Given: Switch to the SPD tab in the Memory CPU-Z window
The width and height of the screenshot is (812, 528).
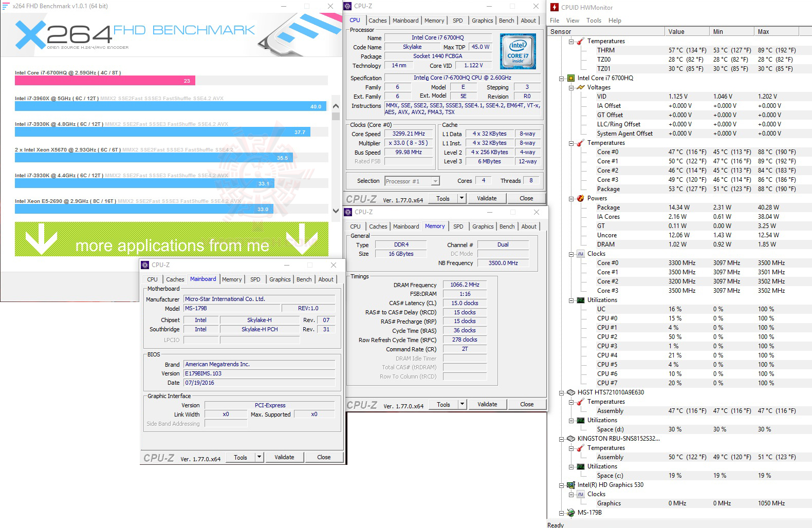Looking at the screenshot, I should click(x=458, y=227).
